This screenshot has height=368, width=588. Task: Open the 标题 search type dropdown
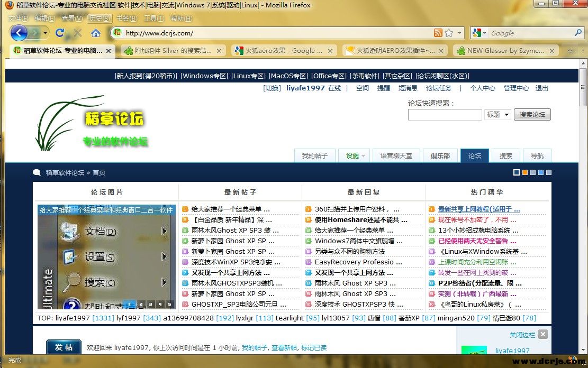pos(497,114)
